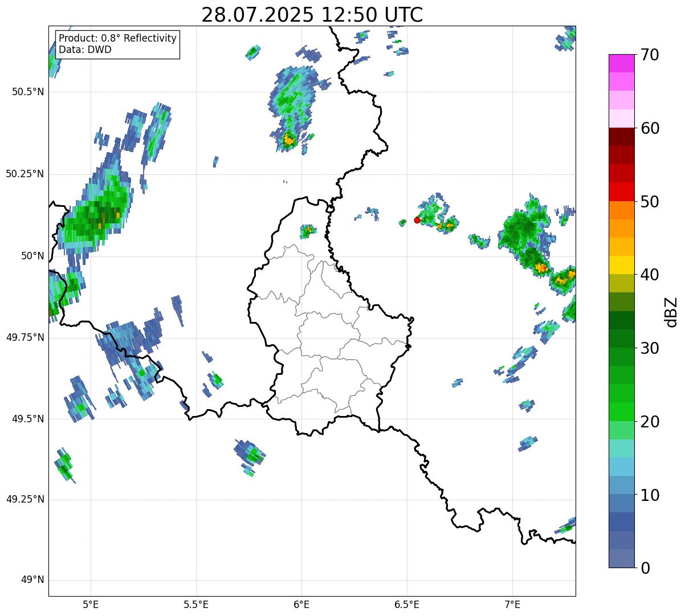Click the bright green 20–22 dBZ colorbar segment
Viewport: 685px width, 616px height.
[621, 411]
